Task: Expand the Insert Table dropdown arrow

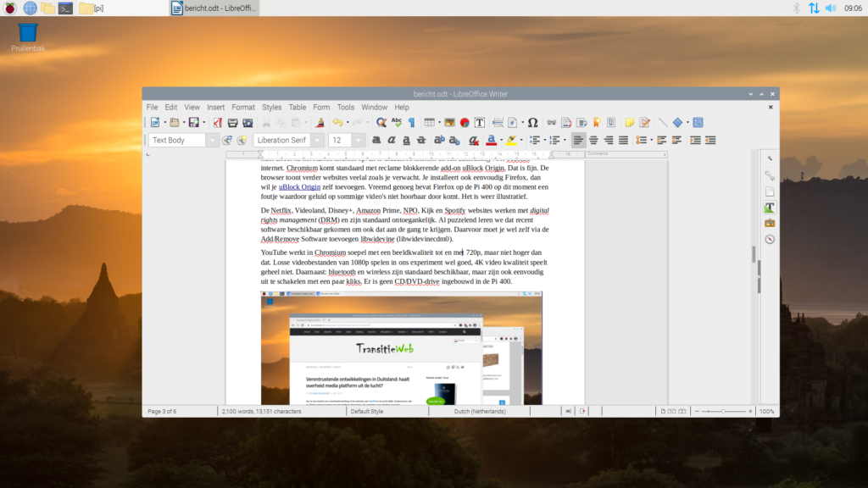Action: pos(439,122)
